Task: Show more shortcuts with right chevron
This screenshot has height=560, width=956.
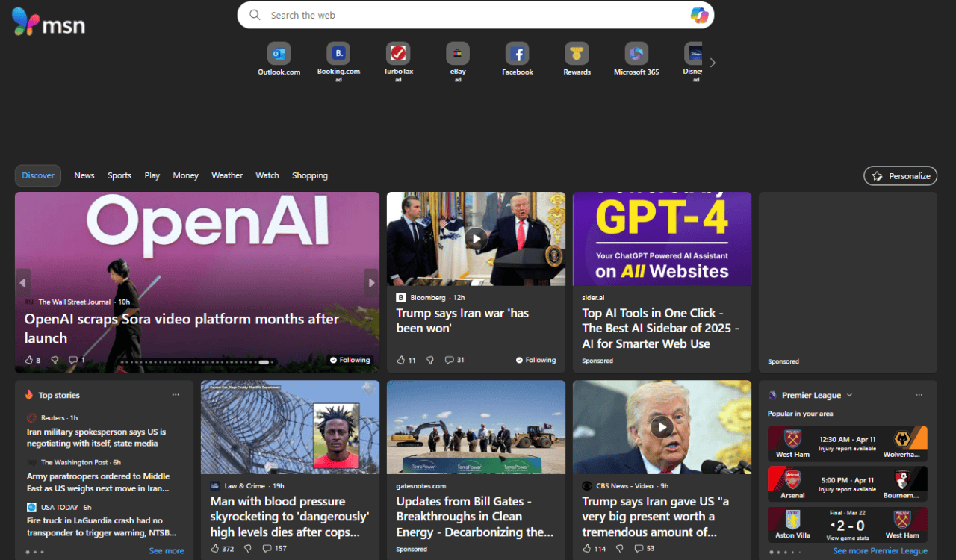Action: coord(713,63)
